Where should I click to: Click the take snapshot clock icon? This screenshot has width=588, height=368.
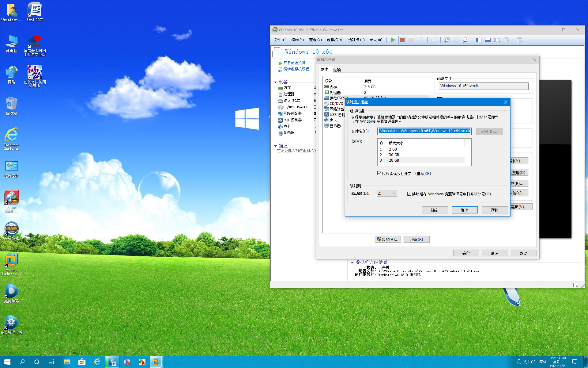[447, 40]
